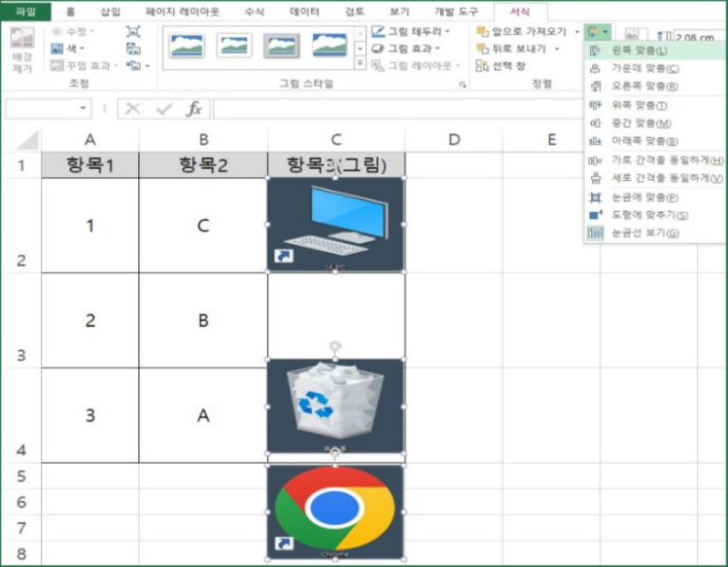Select column D header
Screen dimensions: 728x567
[454, 139]
